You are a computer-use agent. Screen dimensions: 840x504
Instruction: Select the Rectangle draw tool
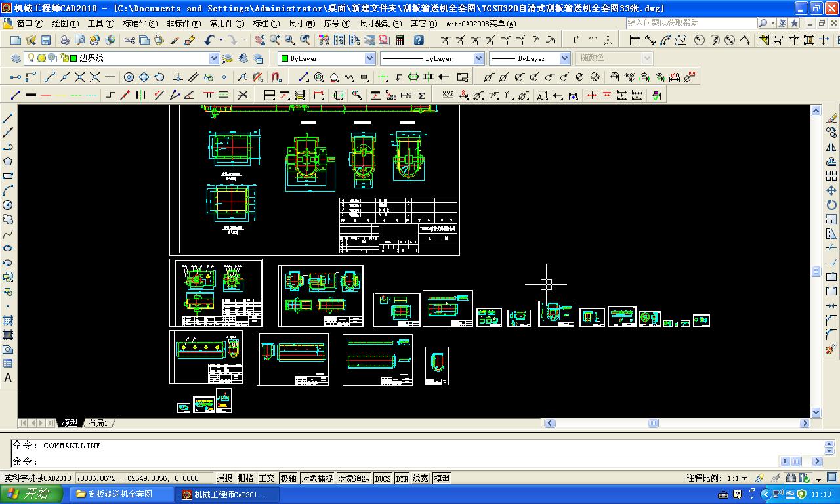pyautogui.click(x=8, y=176)
